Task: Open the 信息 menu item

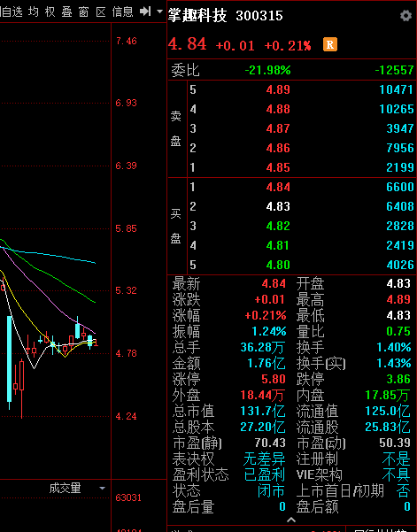Action: 122,12
